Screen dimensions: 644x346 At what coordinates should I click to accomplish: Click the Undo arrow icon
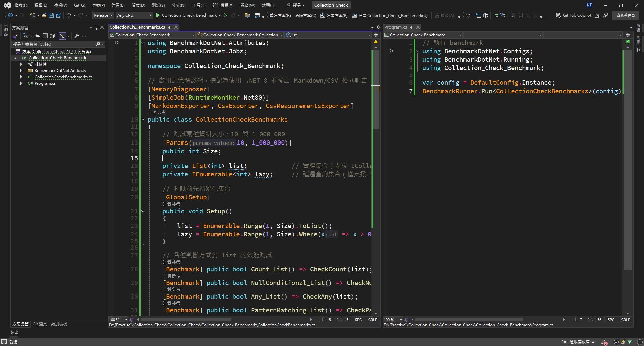pyautogui.click(x=68, y=15)
